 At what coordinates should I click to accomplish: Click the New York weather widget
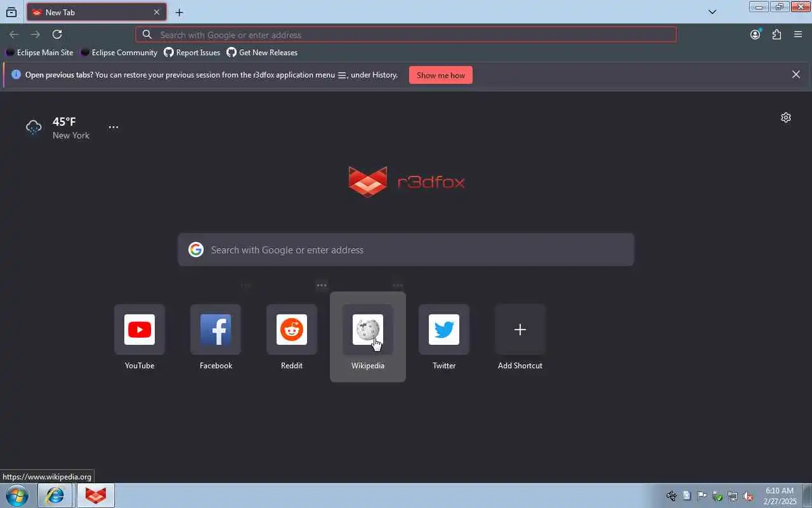click(x=58, y=128)
